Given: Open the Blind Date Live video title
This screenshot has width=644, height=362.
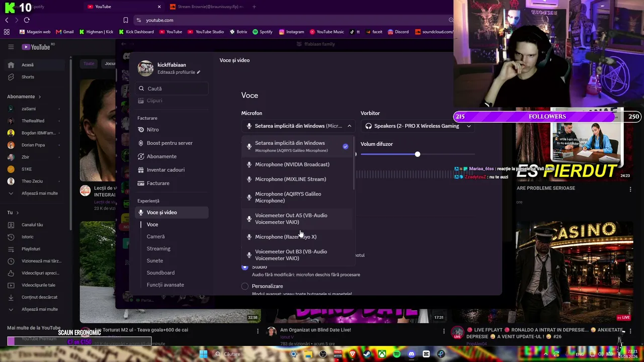Looking at the screenshot, I should click(315, 330).
